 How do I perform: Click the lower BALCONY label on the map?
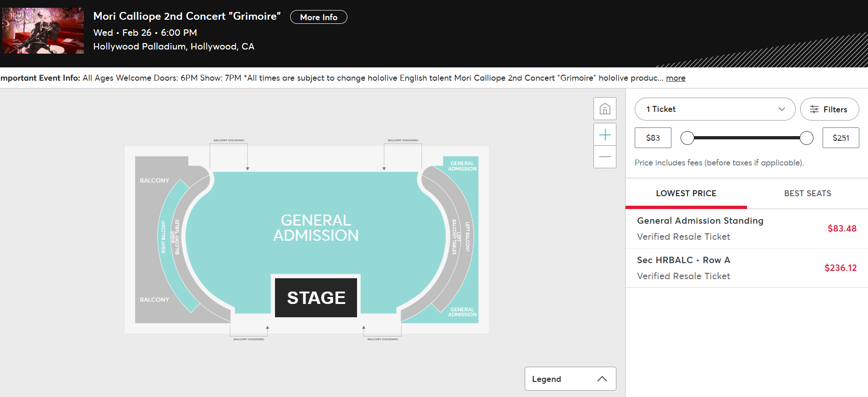click(x=154, y=299)
